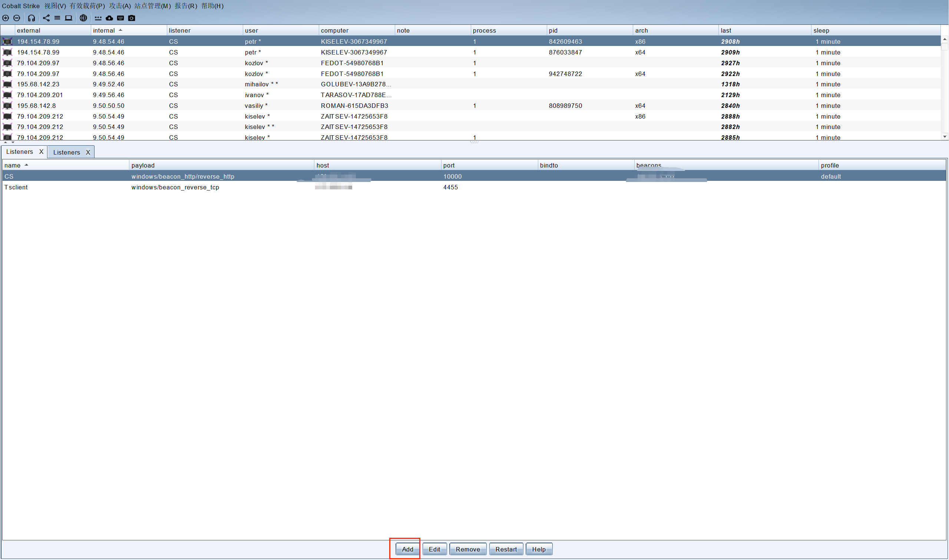
Task: Open screenshots view camera icon
Action: point(132,18)
